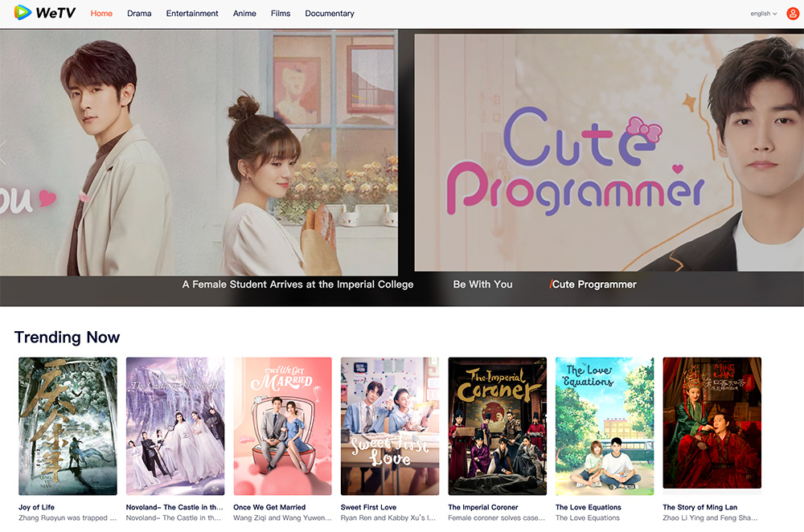Click the previous banner arrow
The image size is (804, 532).
(x=3, y=153)
